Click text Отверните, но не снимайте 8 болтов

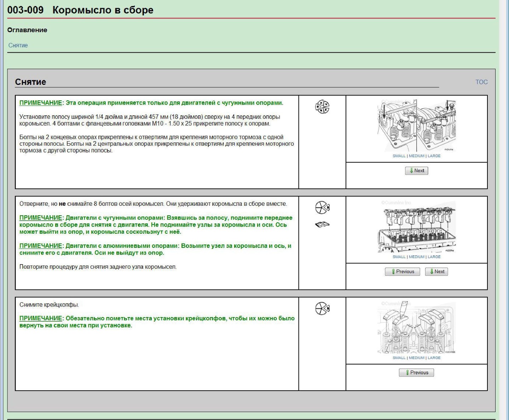tap(153, 204)
